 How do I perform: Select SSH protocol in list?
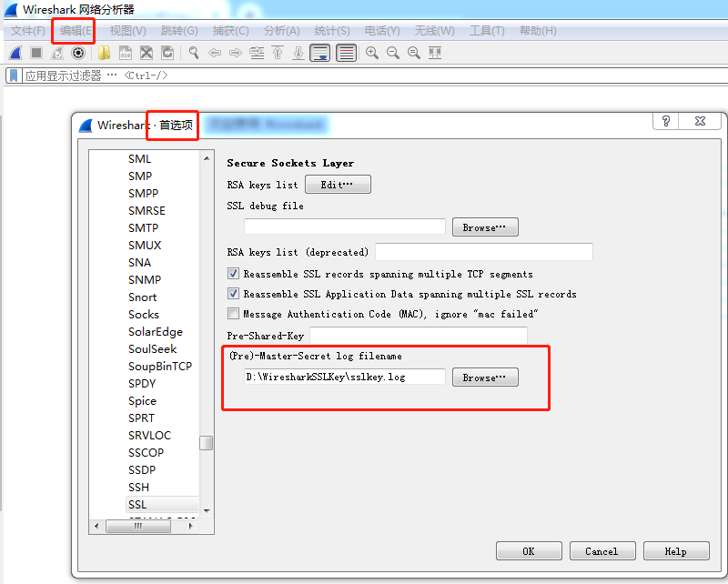139,488
